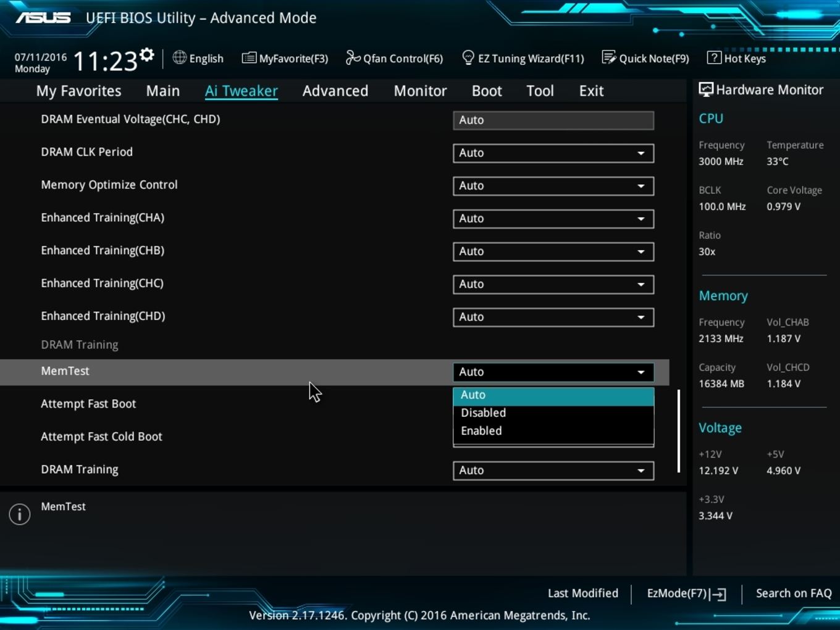
Task: Open Qfan Control fan icon
Action: coord(353,58)
